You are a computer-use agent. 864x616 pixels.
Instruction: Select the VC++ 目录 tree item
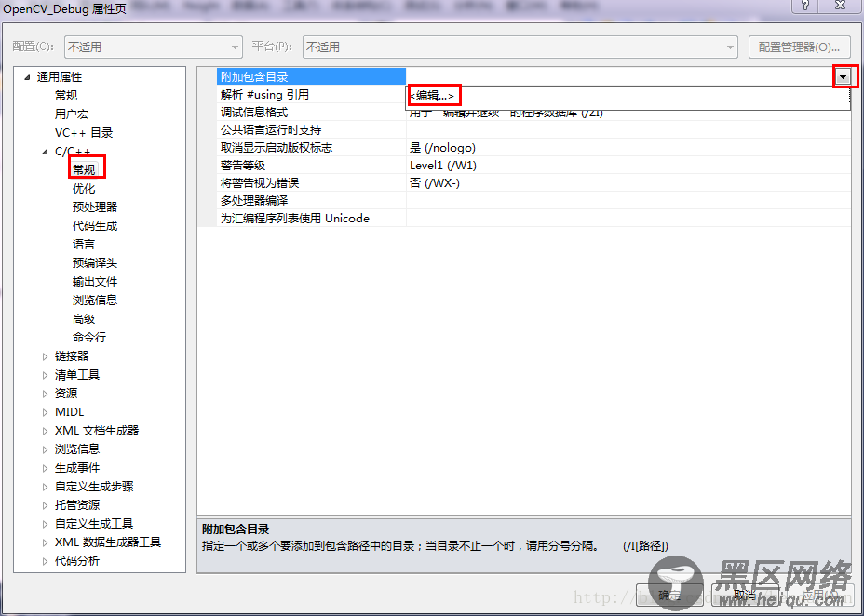(x=84, y=133)
